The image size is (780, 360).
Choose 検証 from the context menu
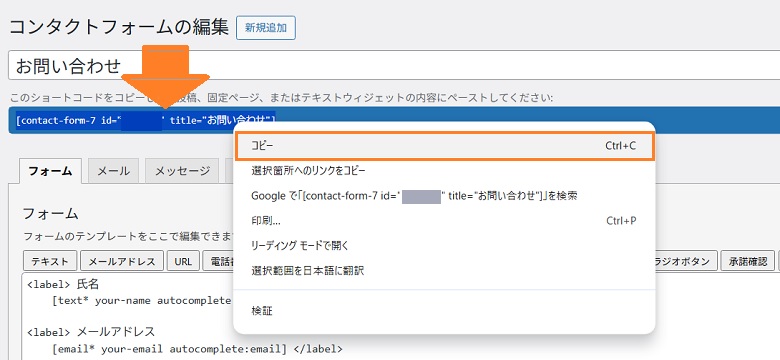pyautogui.click(x=444, y=311)
